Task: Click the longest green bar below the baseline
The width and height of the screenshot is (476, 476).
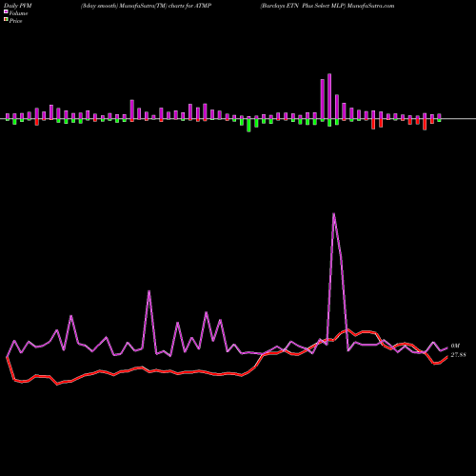Action: [248, 126]
